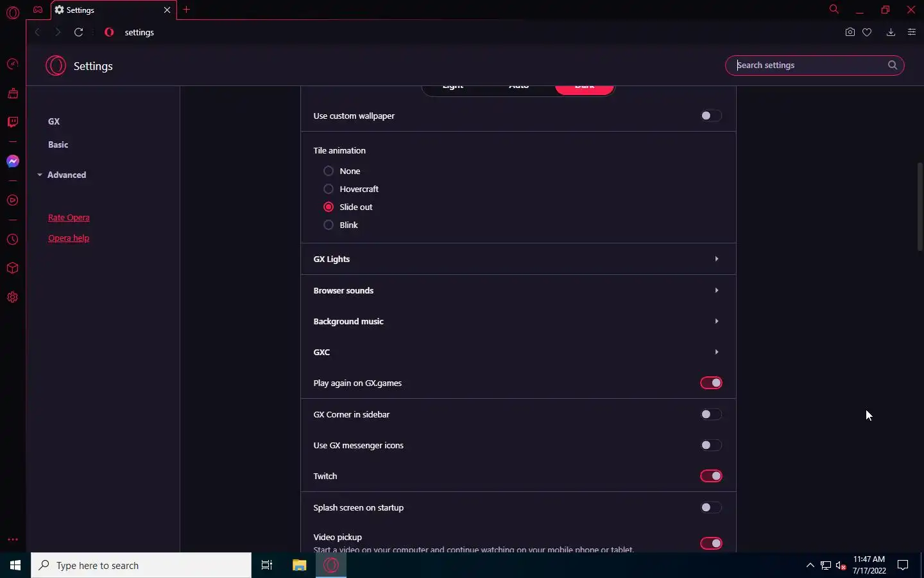
Task: Open the Player icon in sidebar
Action: click(12, 200)
